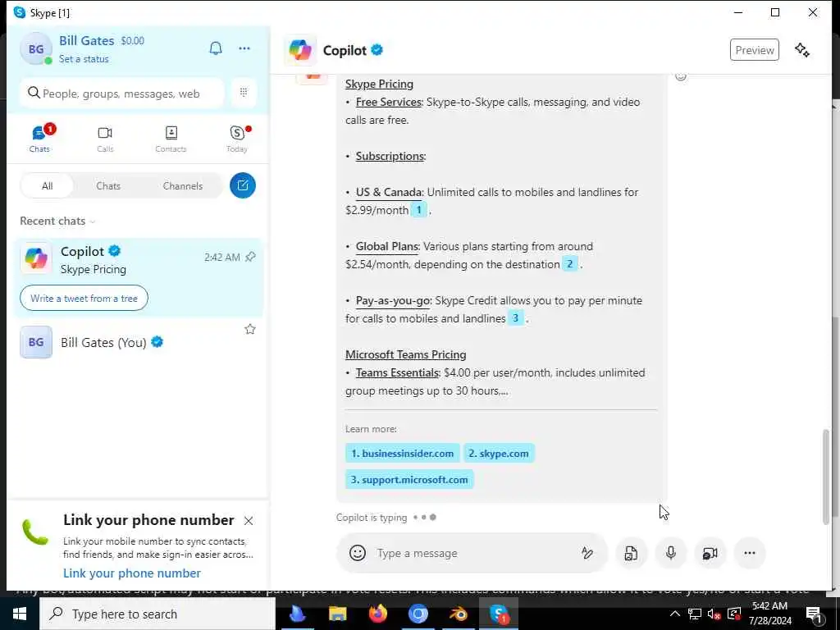Click the People, groups, messages search field
Screen dimensions: 840x630
click(x=122, y=94)
